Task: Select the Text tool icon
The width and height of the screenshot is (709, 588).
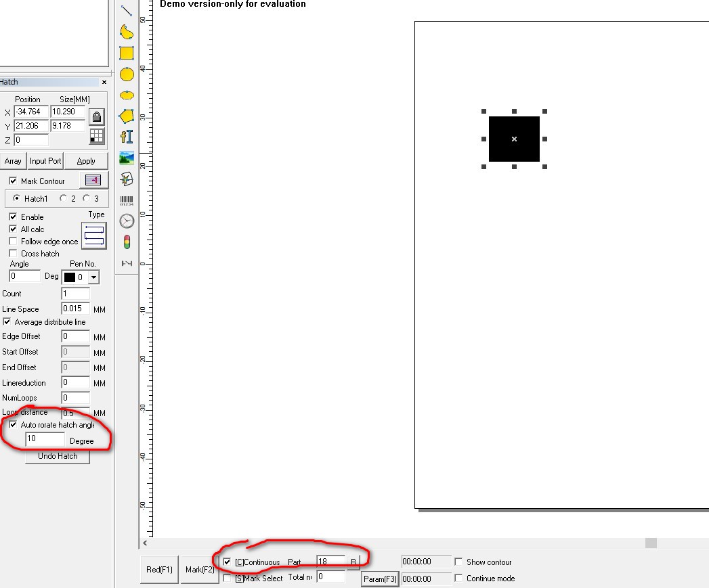Action: [127, 137]
